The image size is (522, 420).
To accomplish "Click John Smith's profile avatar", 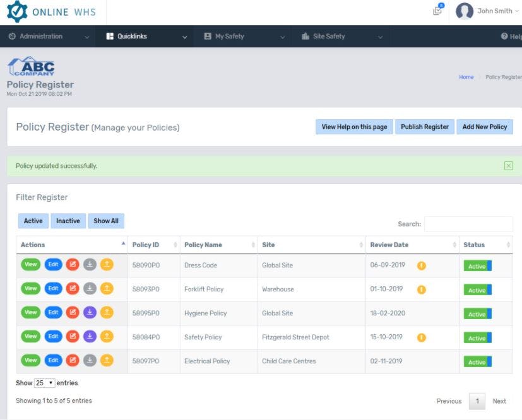I will (x=465, y=11).
